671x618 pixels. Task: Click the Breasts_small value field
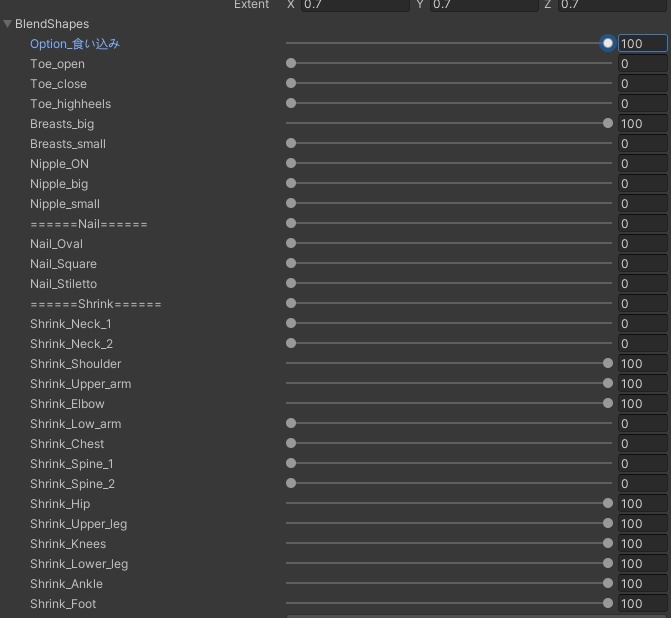(642, 144)
